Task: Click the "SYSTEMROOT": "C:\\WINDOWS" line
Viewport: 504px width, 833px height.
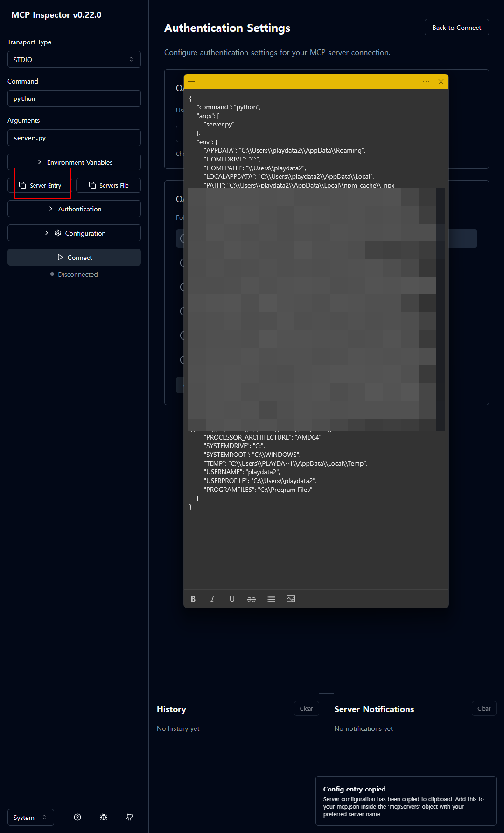Action: [x=252, y=455]
